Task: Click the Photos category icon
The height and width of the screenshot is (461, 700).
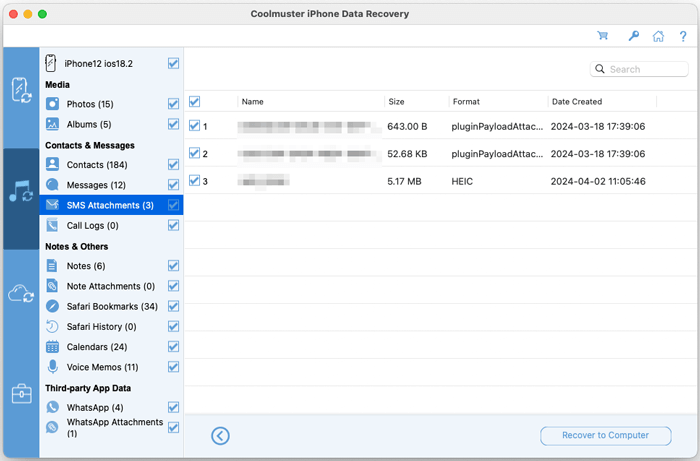Action: click(52, 104)
